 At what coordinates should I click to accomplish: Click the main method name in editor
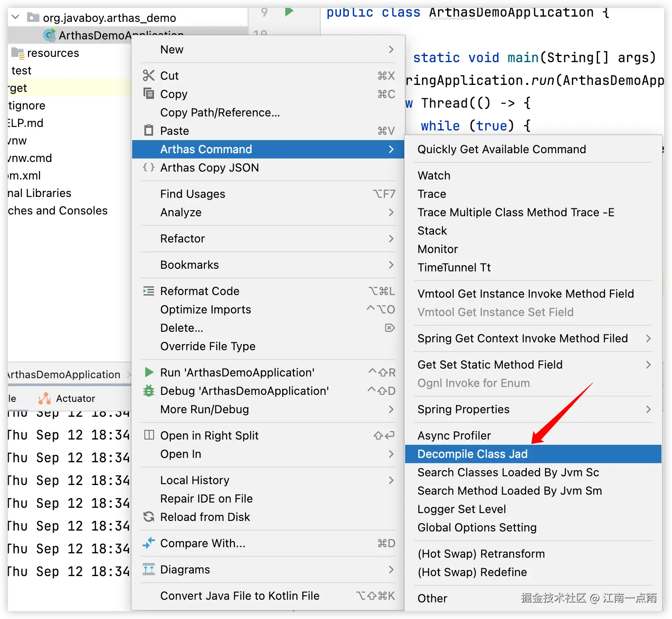pos(523,57)
